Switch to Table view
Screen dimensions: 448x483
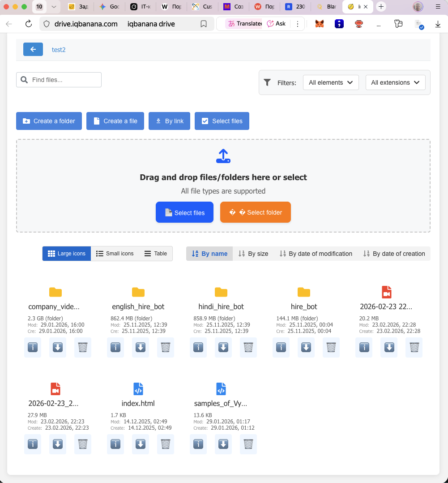[x=156, y=254]
